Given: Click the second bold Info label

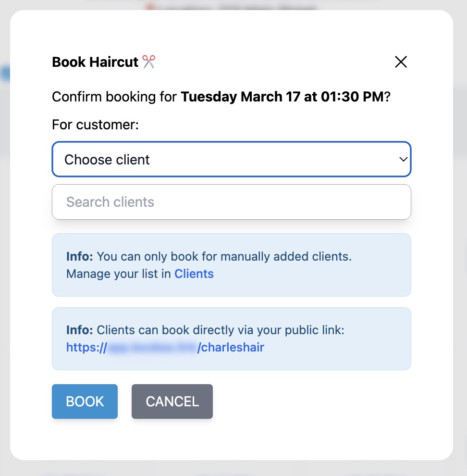Looking at the screenshot, I should (80, 330).
